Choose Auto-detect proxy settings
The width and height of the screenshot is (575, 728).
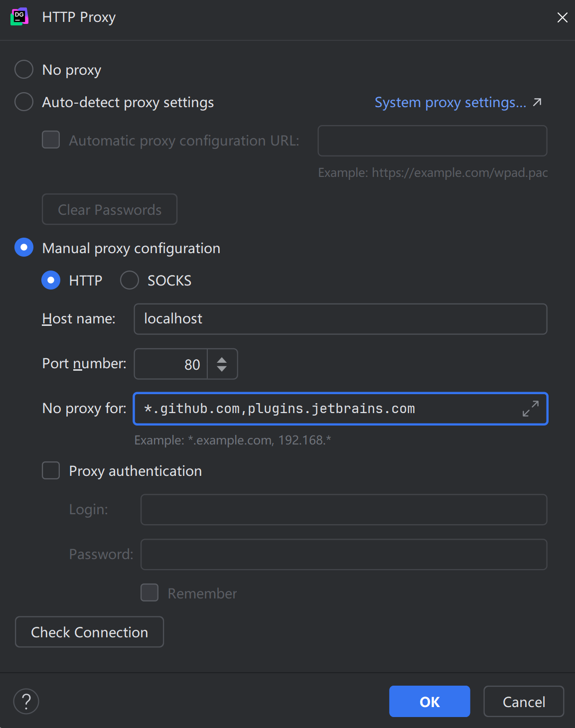coord(24,102)
